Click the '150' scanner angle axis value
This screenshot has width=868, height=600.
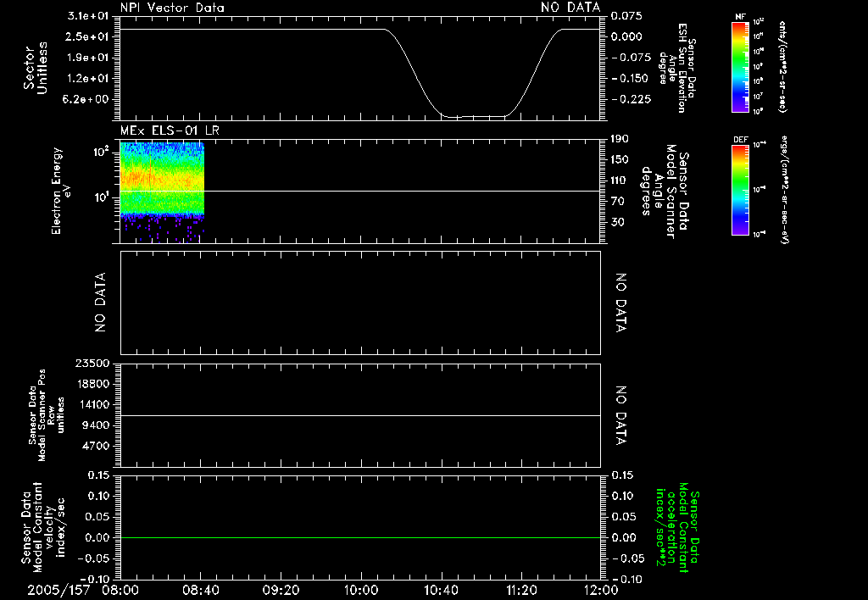pyautogui.click(x=620, y=159)
